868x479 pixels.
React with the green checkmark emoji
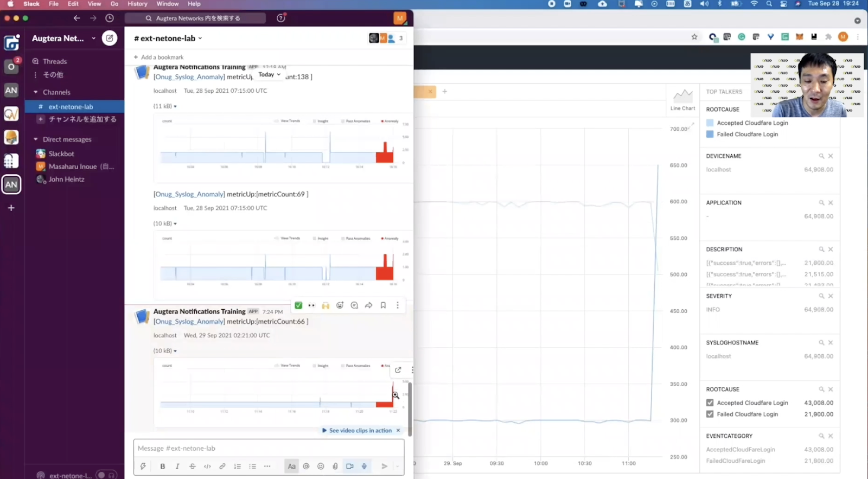[x=298, y=305]
